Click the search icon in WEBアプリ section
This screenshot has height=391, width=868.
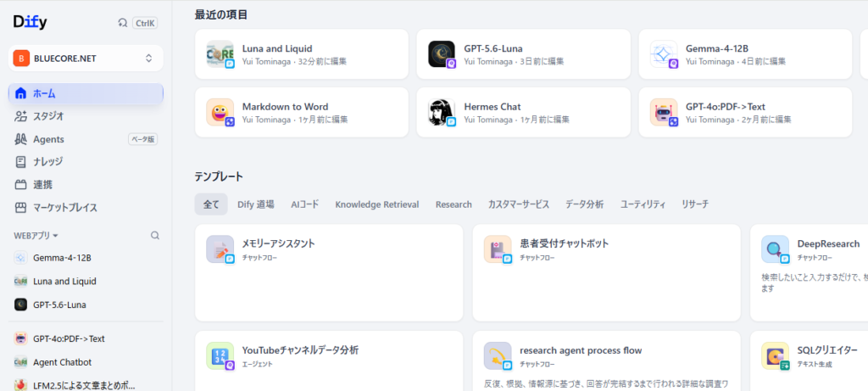click(x=155, y=236)
